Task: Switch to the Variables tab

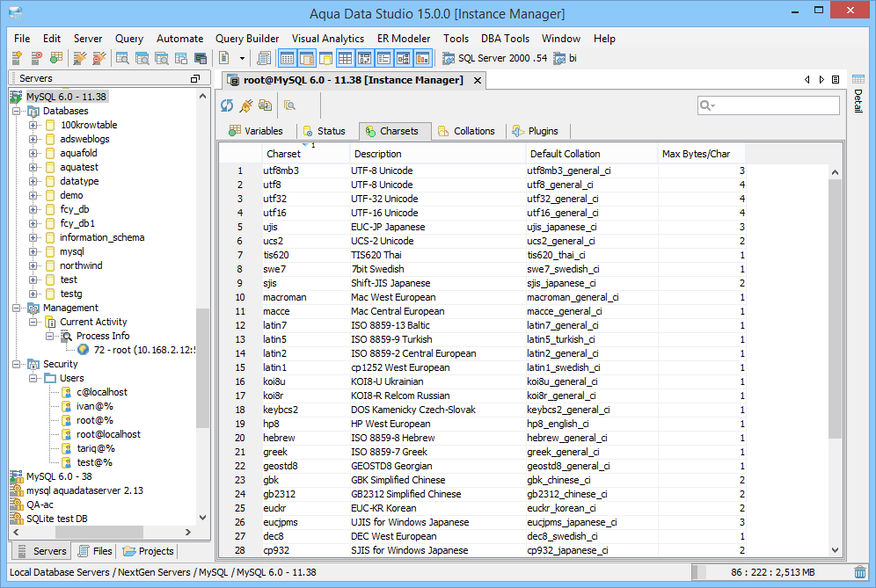Action: pos(257,131)
